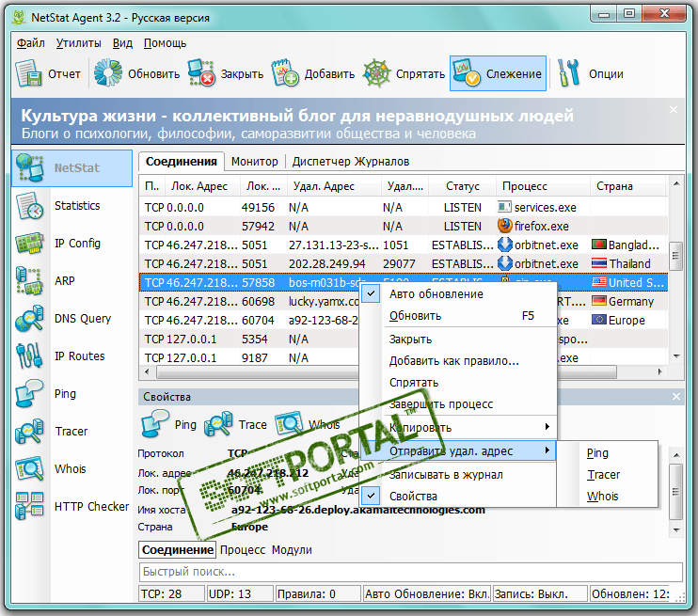Click the Обновить refresh toolbar icon
Screen dimensions: 698x616
(108, 72)
